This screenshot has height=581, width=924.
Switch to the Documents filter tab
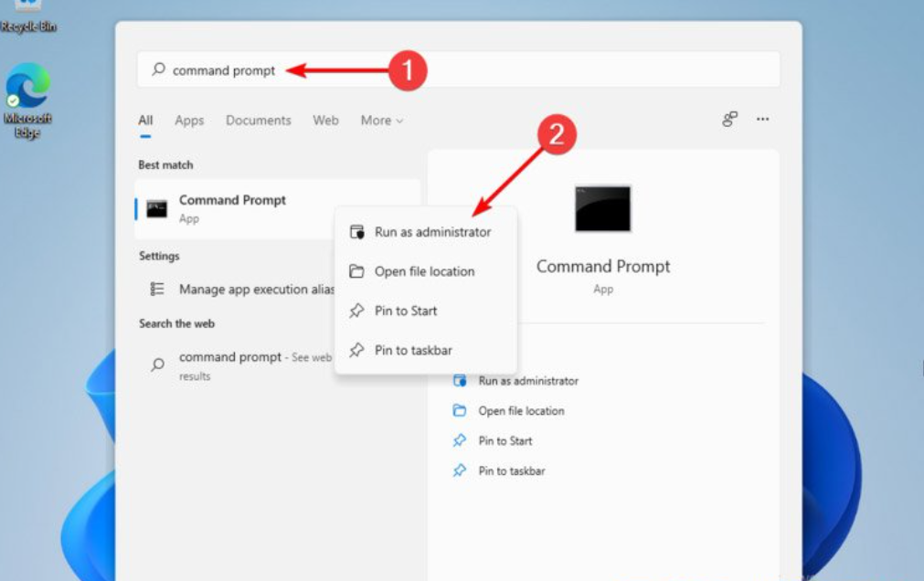[x=258, y=121]
